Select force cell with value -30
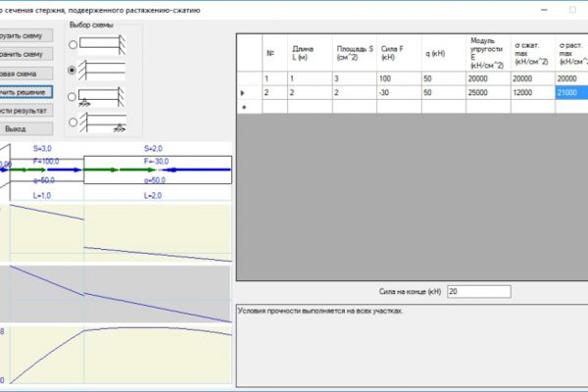The image size is (588, 392). click(x=399, y=93)
